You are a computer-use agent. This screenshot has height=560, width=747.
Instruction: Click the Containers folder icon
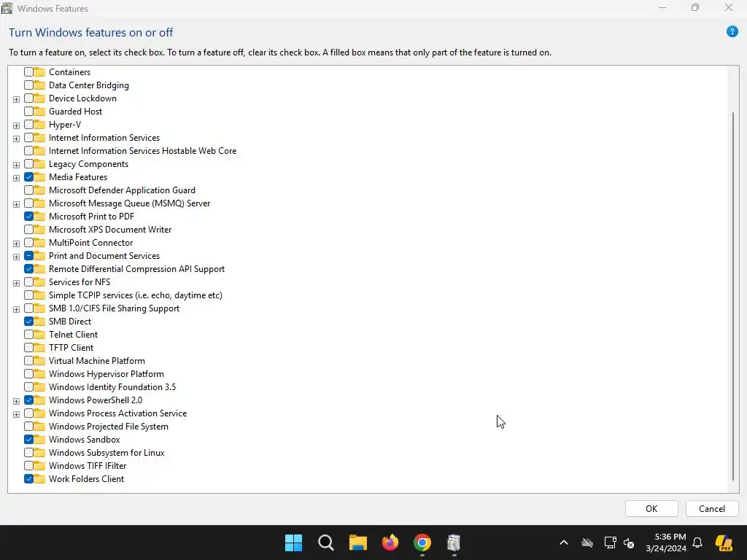pyautogui.click(x=39, y=72)
